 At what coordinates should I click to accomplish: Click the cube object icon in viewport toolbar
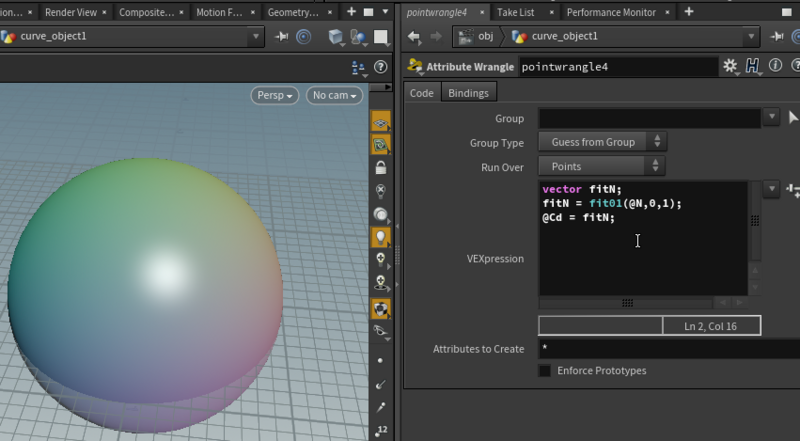coord(336,37)
